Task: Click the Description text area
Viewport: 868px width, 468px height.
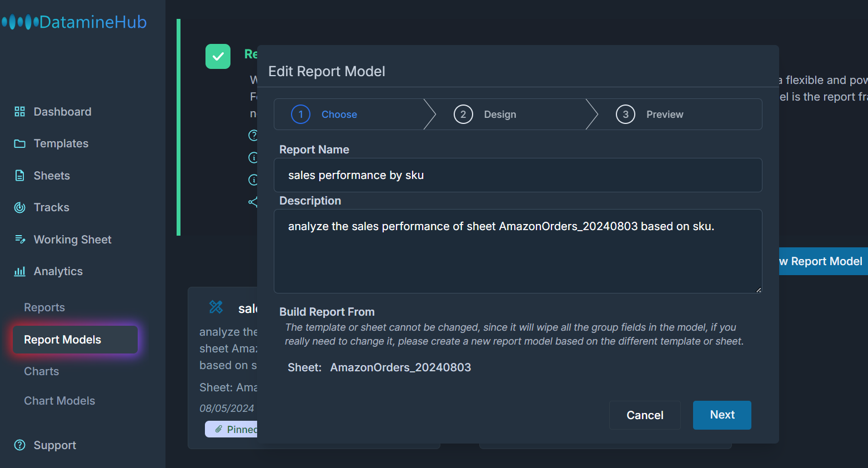Action: point(518,251)
